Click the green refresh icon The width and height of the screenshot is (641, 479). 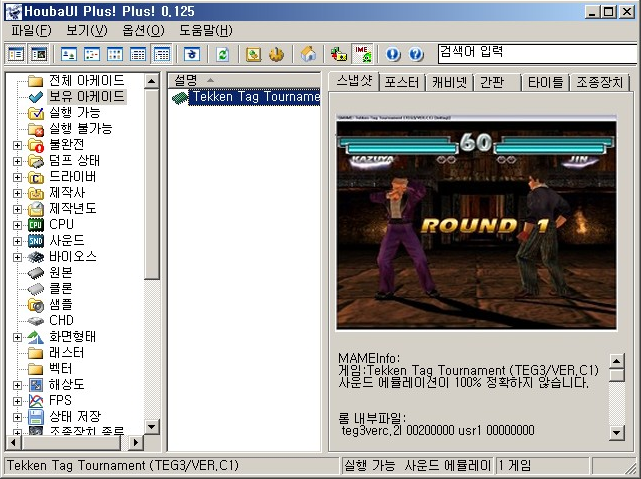(222, 54)
